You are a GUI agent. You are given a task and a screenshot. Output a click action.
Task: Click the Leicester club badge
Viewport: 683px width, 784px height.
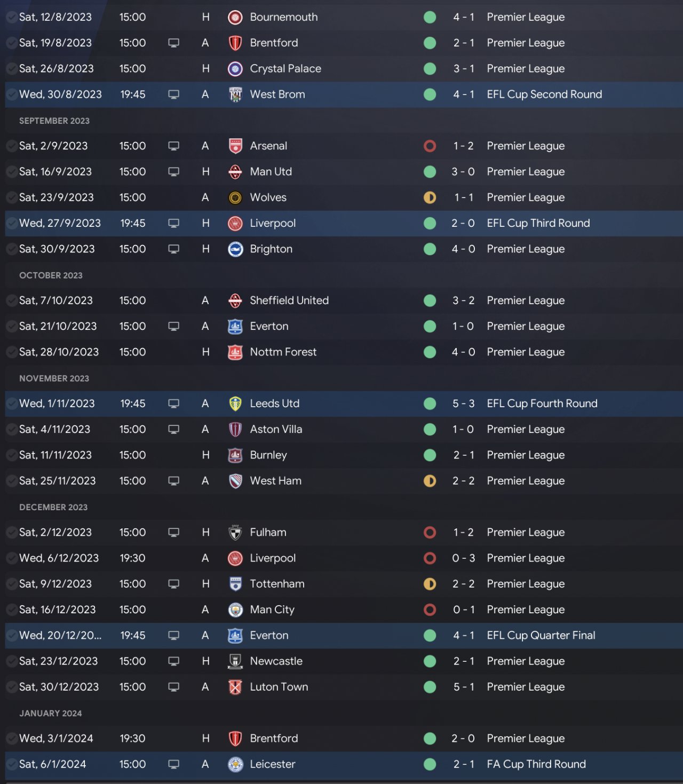tap(235, 764)
